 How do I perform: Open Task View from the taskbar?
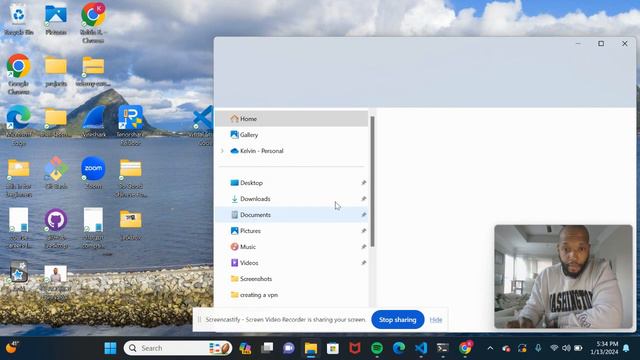click(x=267, y=348)
